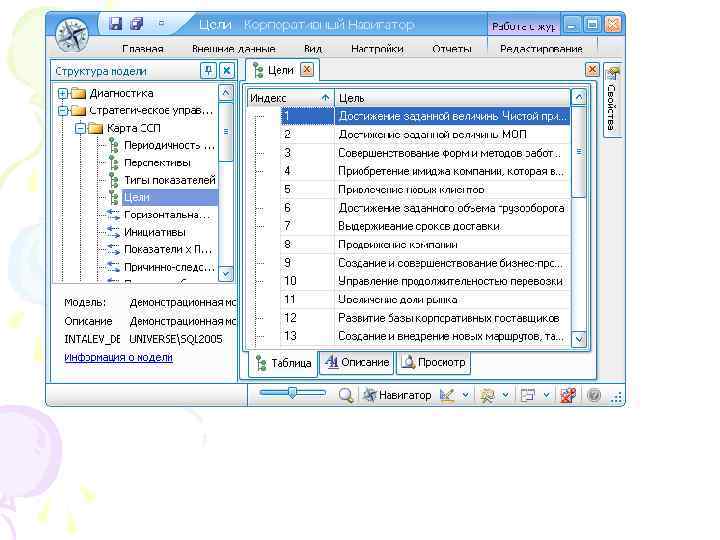Select row 7 Выдерживание сроков доставки

[x=425, y=226]
